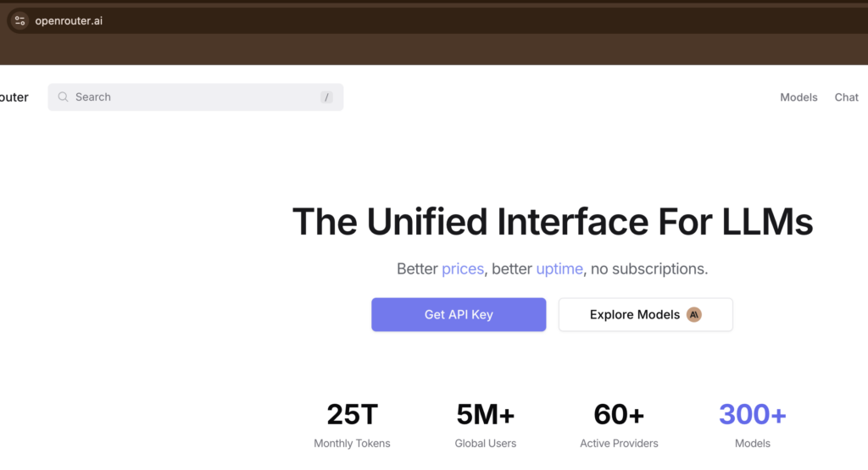This screenshot has height=470, width=868.
Task: Click the slash shortcut badge in search box
Action: (326, 97)
